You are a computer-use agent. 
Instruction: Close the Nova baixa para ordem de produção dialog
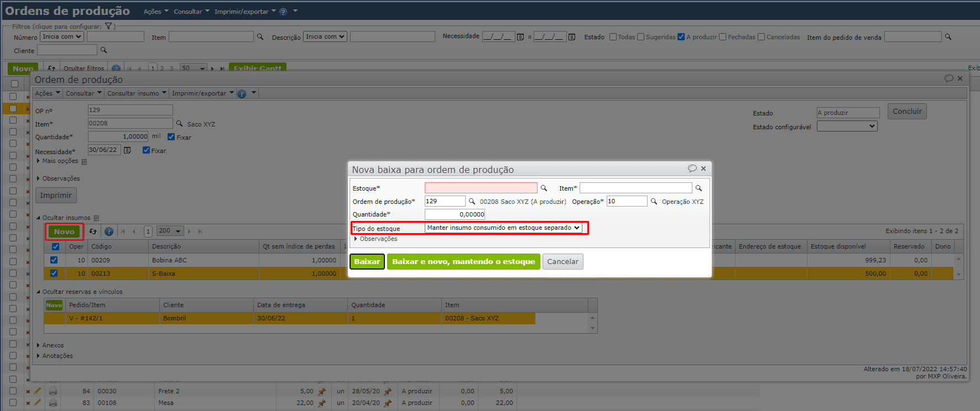click(703, 168)
